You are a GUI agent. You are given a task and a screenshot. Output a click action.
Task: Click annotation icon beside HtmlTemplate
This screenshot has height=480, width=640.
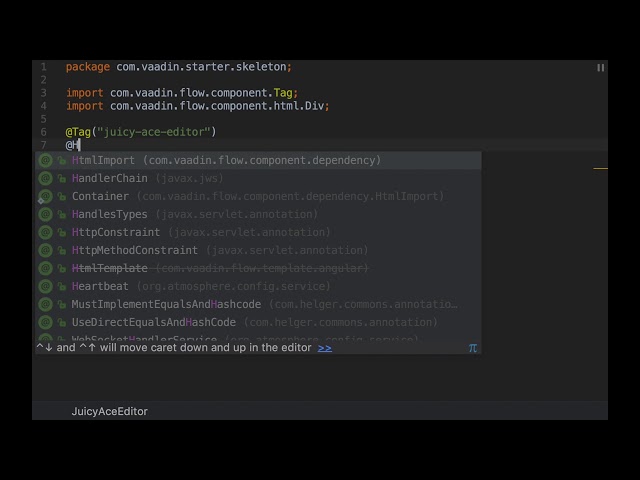[x=45, y=268]
